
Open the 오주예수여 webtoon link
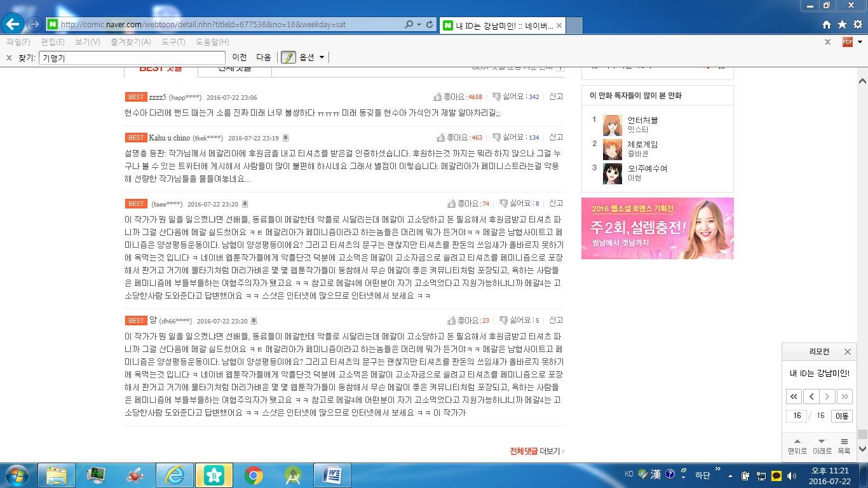click(x=647, y=168)
